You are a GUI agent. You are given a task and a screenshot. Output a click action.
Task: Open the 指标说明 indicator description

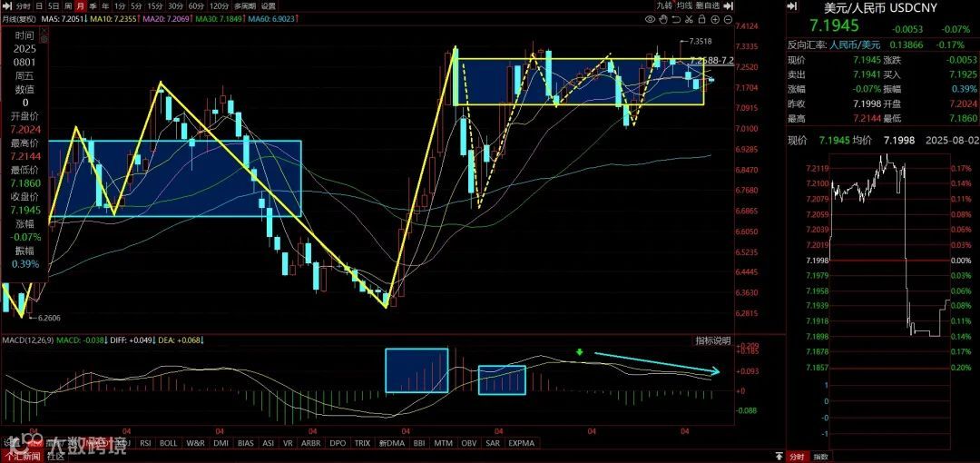[x=714, y=341]
